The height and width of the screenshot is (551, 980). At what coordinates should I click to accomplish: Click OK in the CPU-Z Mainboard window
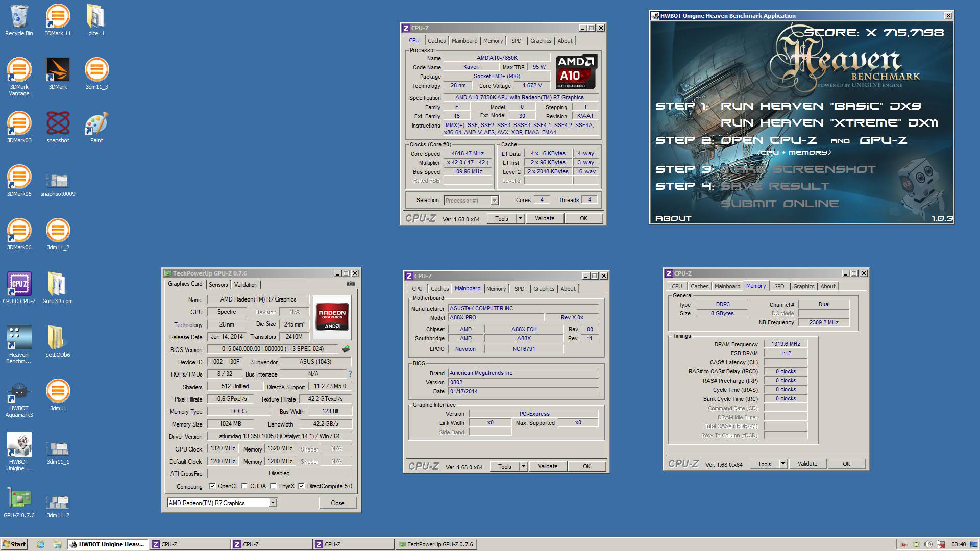pyautogui.click(x=586, y=466)
